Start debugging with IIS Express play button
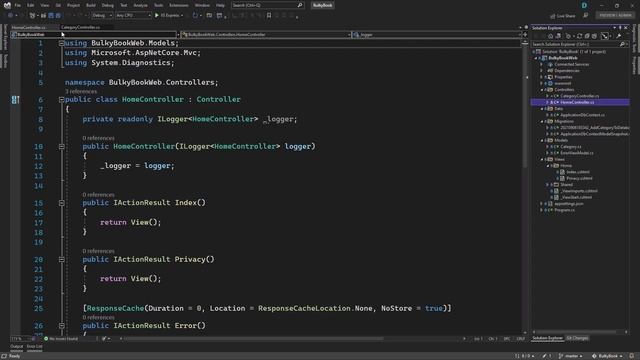 pyautogui.click(x=157, y=16)
